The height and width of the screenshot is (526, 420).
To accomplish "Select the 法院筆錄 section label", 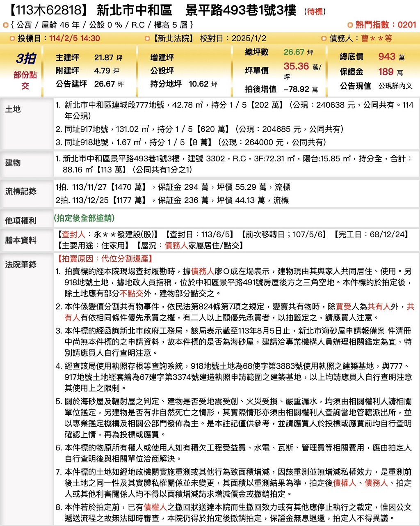I will point(21,264).
